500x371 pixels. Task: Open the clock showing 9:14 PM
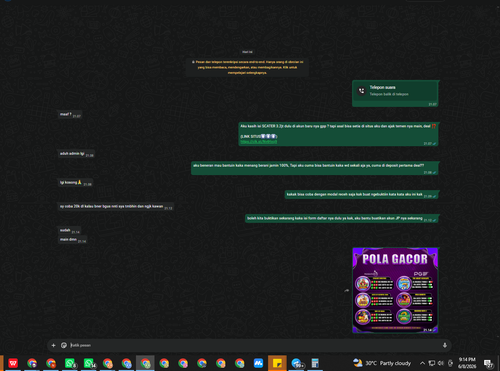pos(467,363)
